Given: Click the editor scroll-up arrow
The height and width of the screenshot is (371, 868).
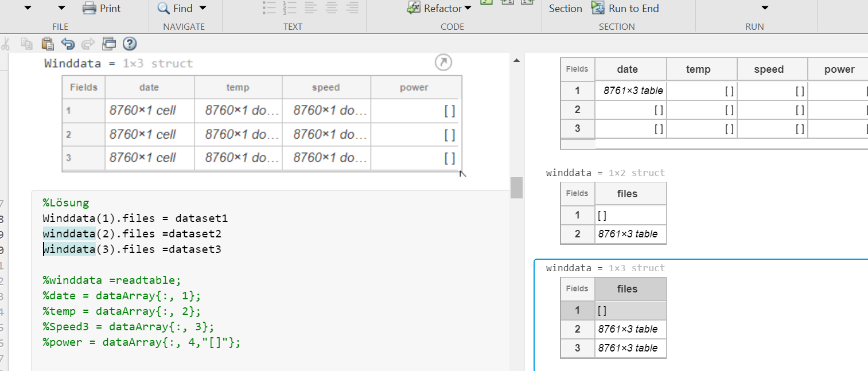Looking at the screenshot, I should click(x=516, y=61).
